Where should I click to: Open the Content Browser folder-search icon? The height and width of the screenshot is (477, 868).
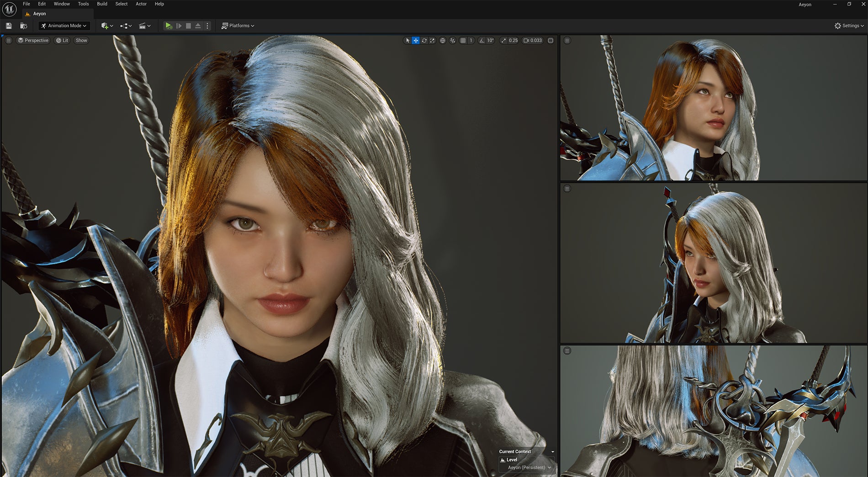point(24,26)
